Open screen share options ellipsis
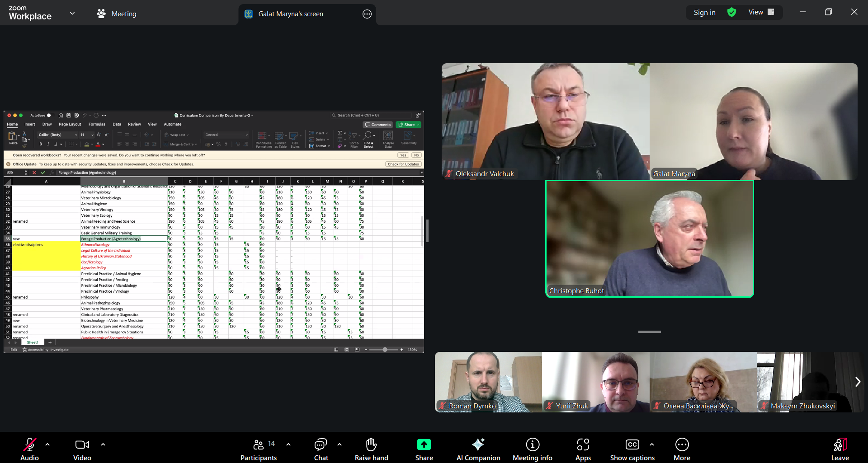Viewport: 868px width, 463px height. (367, 14)
